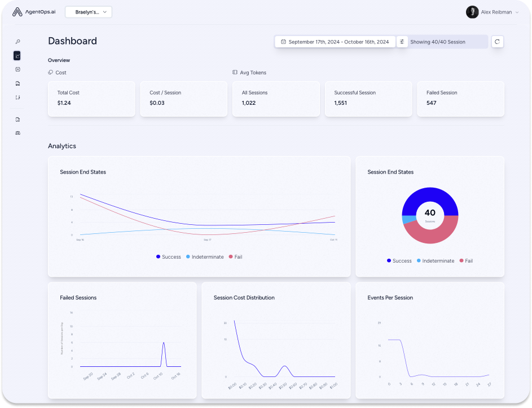Screen dimensions: 532x408
Task: Click the Overview section label
Action: pyautogui.click(x=59, y=60)
